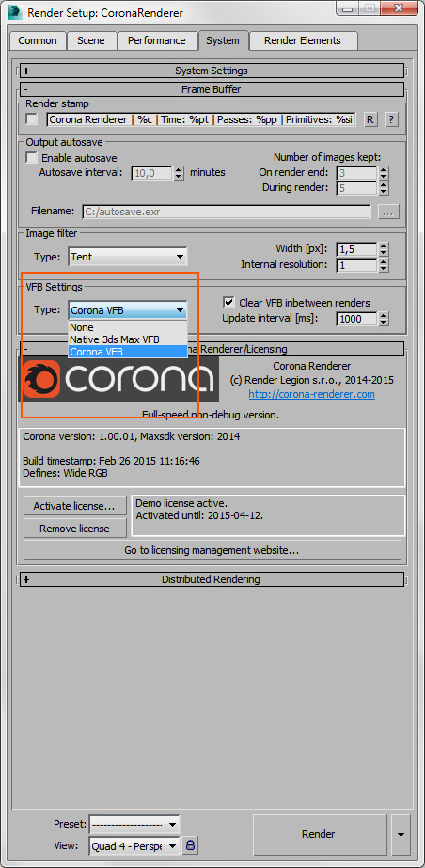The image size is (425, 868).
Task: Open the Image filter Type dropdown
Action: [128, 257]
